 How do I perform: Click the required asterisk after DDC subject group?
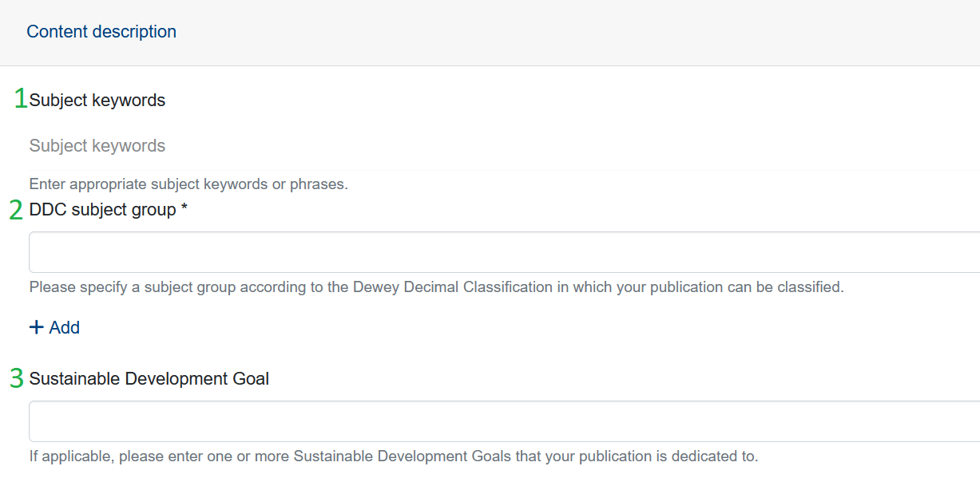pos(184,210)
